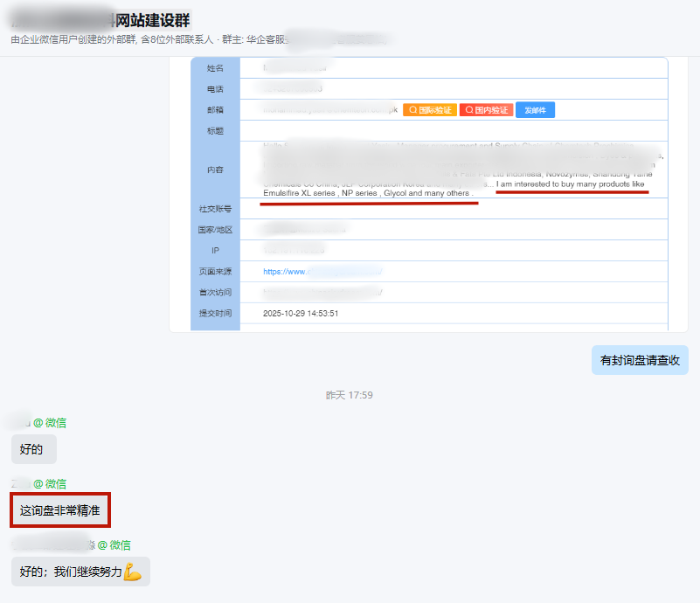Image resolution: width=700 pixels, height=603 pixels.
Task: Click the 这询盘非常精准 message bubble
Action: pos(59,510)
